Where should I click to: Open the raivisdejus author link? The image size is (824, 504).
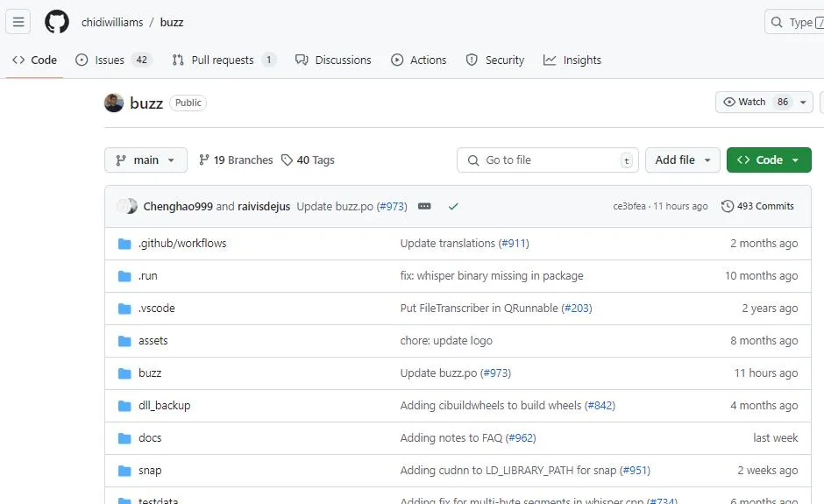pyautogui.click(x=264, y=207)
